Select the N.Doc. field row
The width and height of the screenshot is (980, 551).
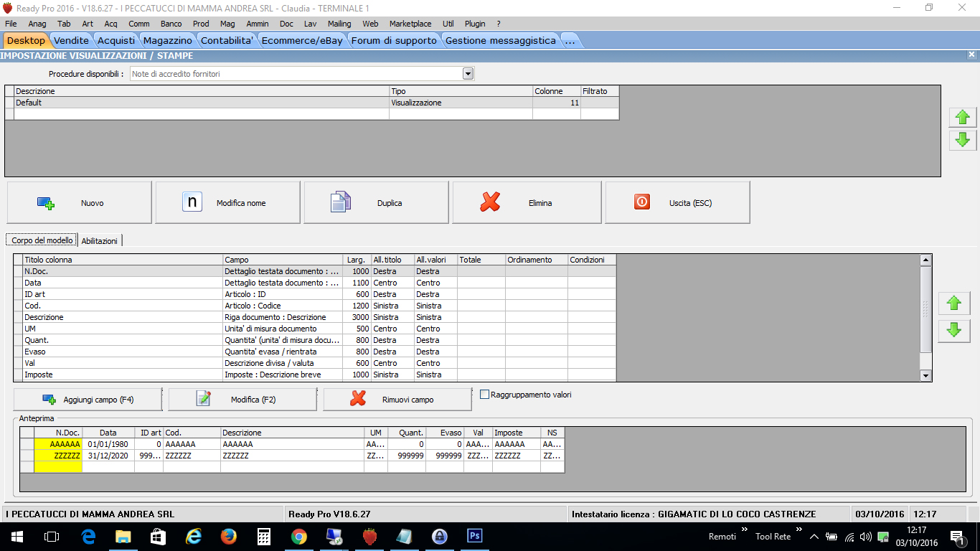(314, 271)
